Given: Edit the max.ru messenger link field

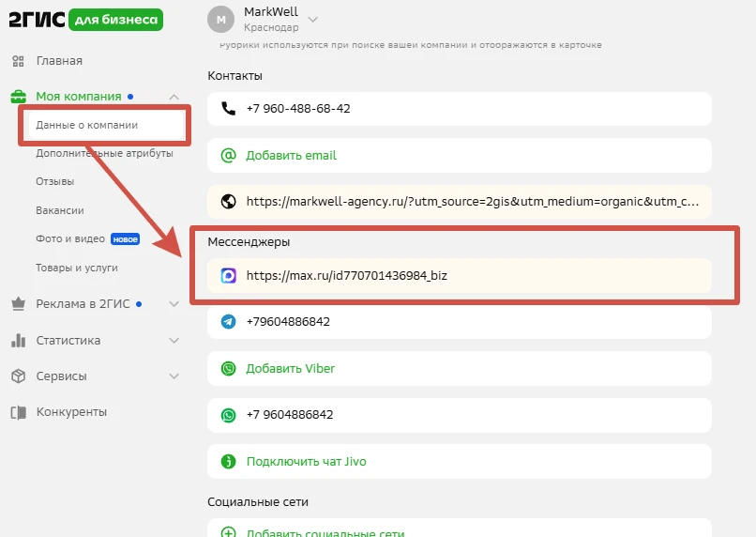Looking at the screenshot, I should click(x=460, y=275).
